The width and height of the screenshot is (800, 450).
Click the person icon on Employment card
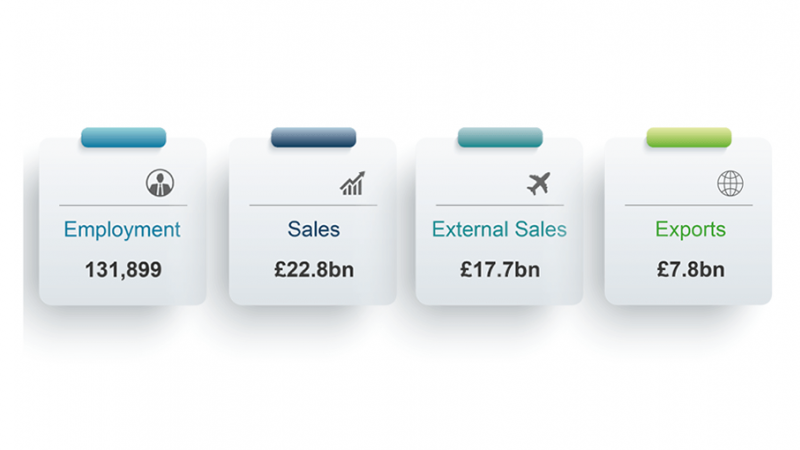point(159,183)
